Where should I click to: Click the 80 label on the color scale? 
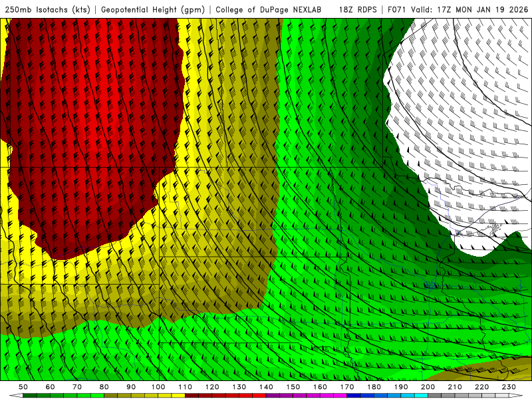104,387
